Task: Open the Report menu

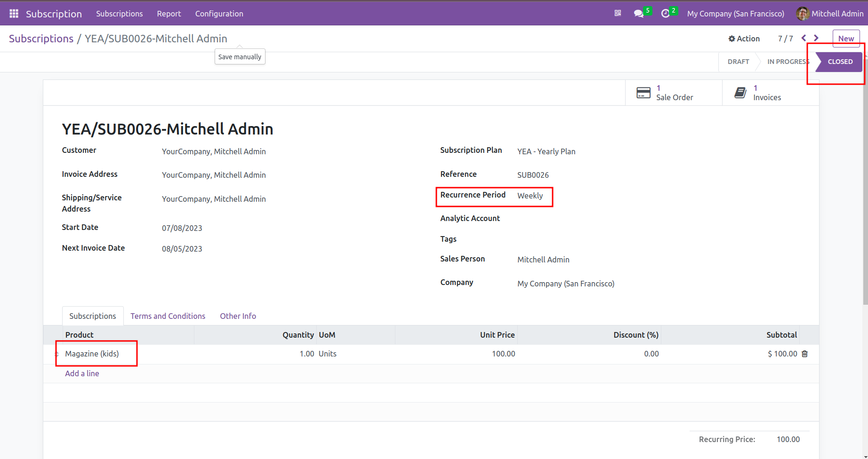Action: point(169,14)
